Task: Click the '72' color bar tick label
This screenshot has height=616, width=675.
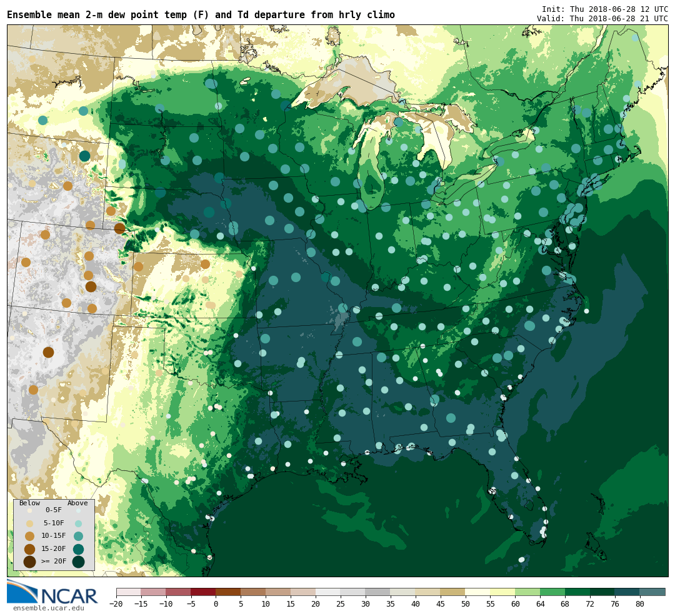Action: [x=590, y=604]
